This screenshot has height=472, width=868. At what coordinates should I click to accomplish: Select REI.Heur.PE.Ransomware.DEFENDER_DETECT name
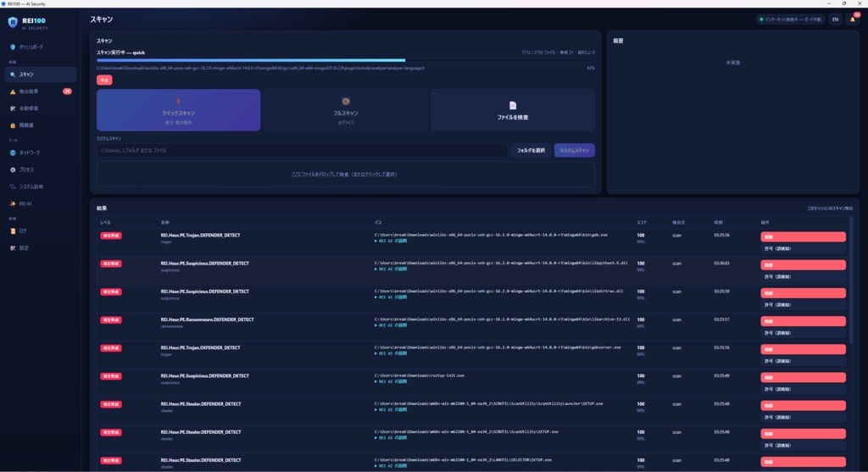click(x=207, y=319)
